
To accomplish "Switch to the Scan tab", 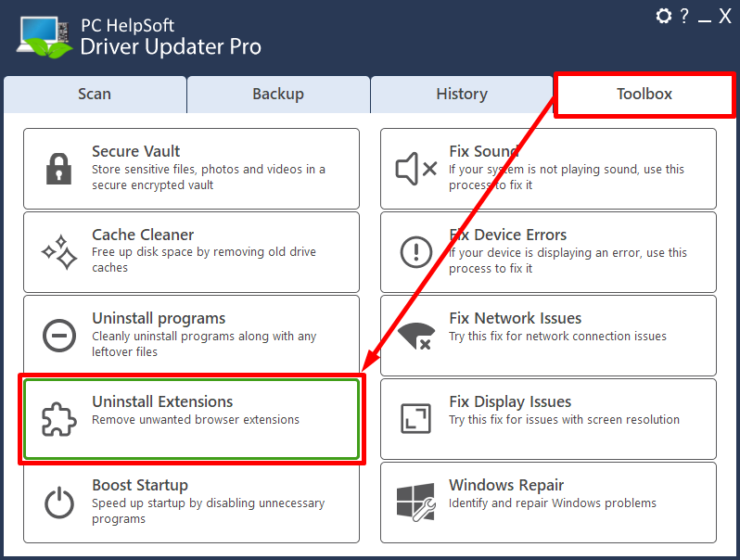I will click(95, 94).
